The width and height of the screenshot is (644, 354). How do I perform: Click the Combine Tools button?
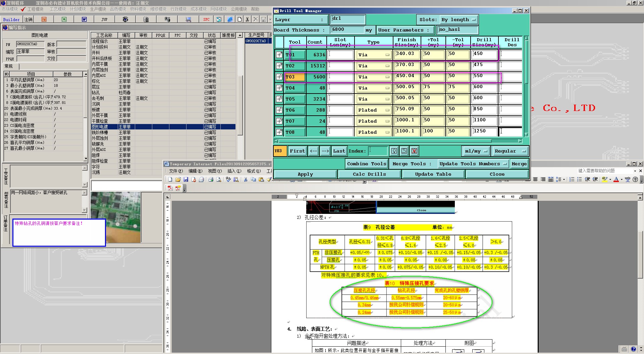click(367, 164)
